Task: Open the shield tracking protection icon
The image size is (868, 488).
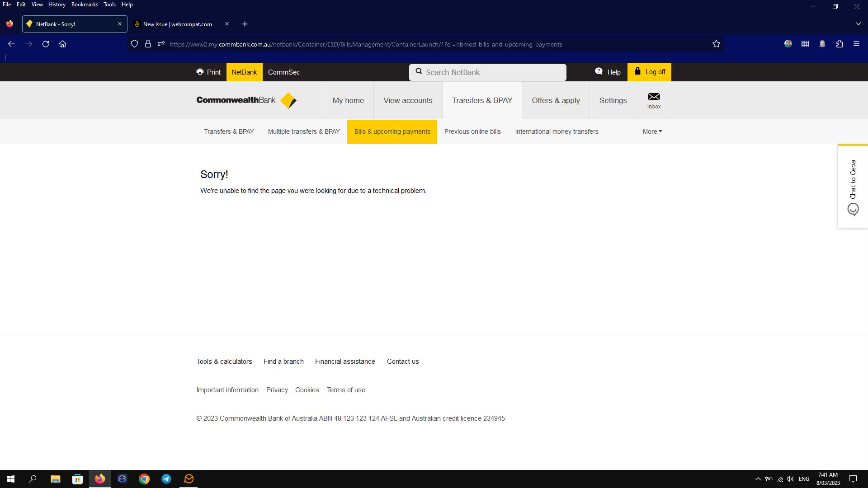Action: (134, 44)
